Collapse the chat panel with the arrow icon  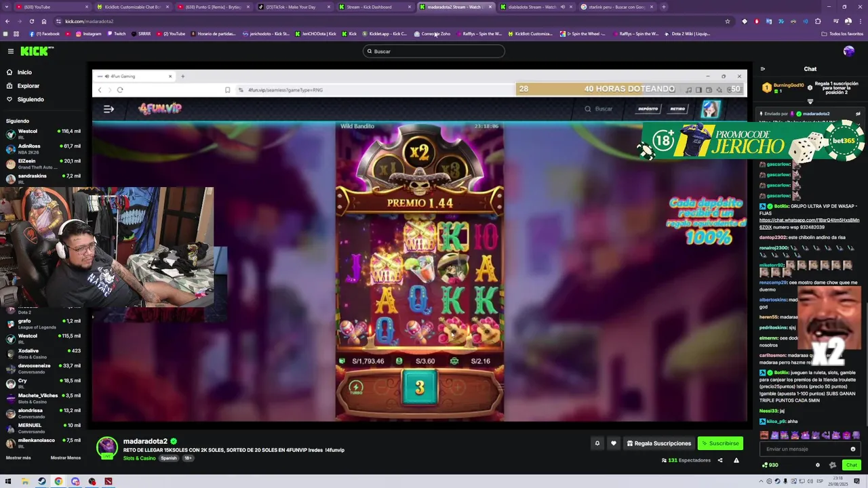click(763, 69)
